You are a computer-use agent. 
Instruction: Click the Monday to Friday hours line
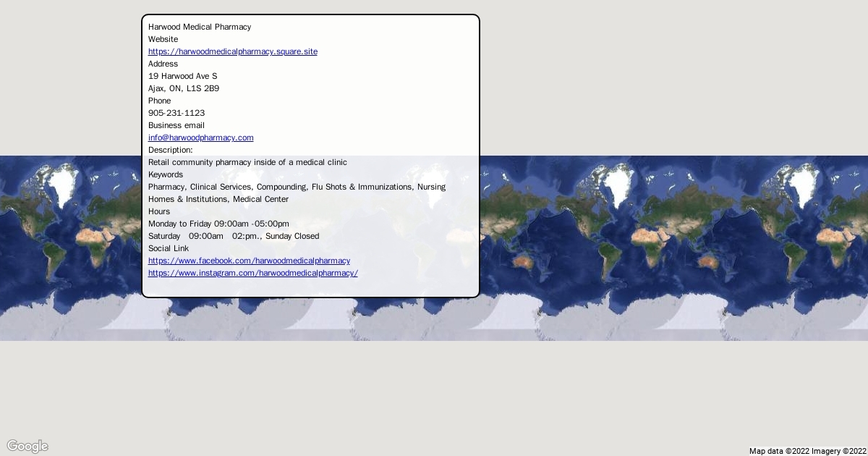pyautogui.click(x=218, y=224)
